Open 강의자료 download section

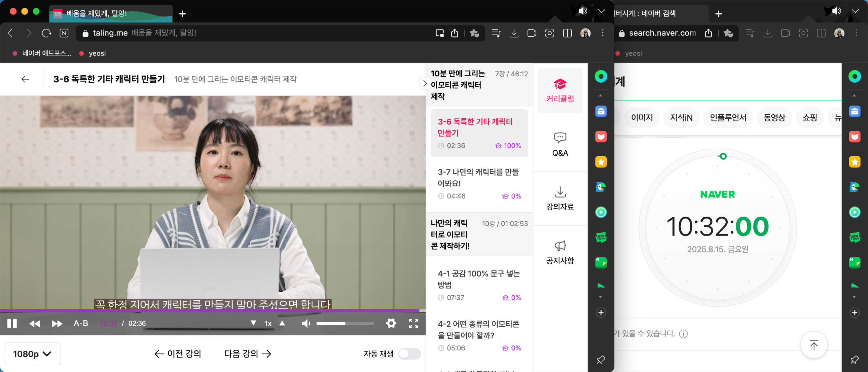pyautogui.click(x=560, y=199)
